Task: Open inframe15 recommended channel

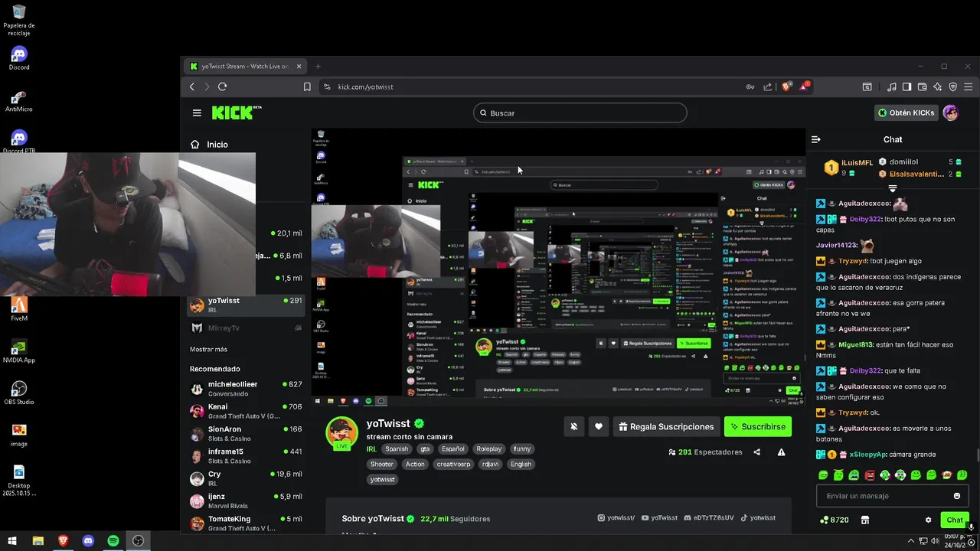Action: [x=246, y=455]
